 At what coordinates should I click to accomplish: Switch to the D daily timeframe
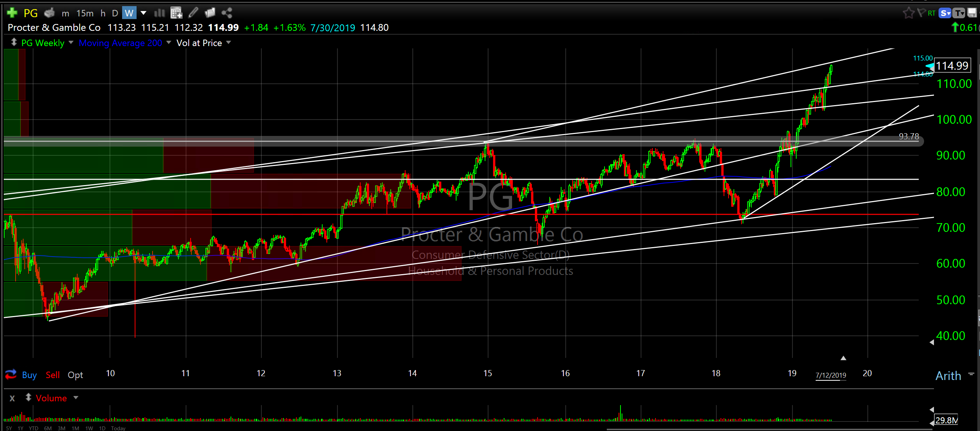[x=115, y=13]
